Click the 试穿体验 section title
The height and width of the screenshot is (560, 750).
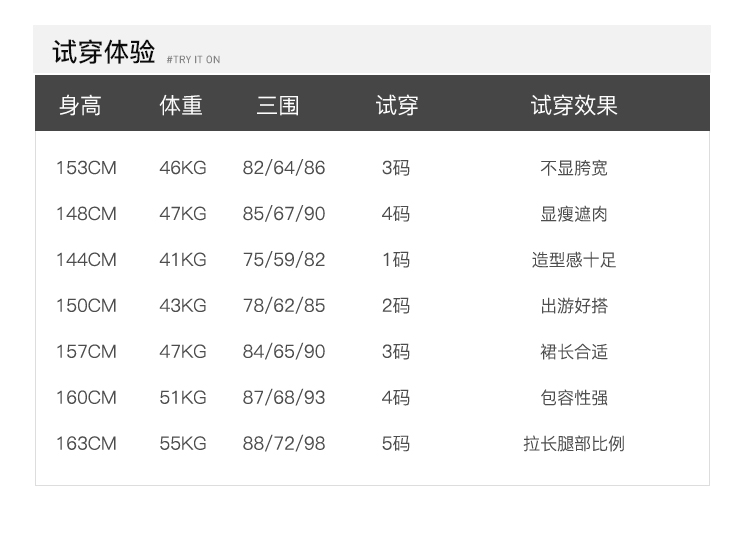104,53
